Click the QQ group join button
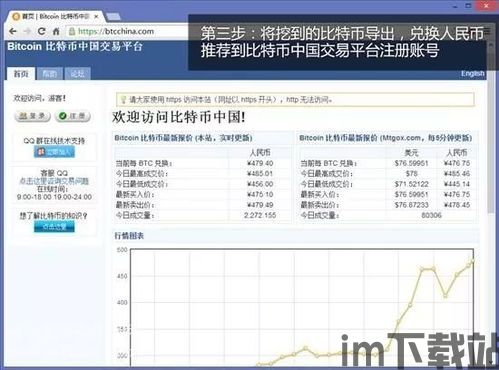 54,152
